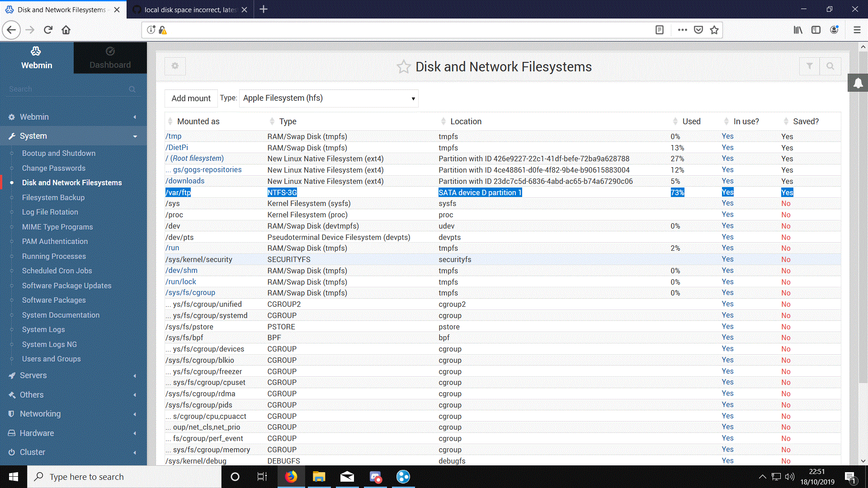Switch to 'local disk space incorrect' browser tab

190,9
